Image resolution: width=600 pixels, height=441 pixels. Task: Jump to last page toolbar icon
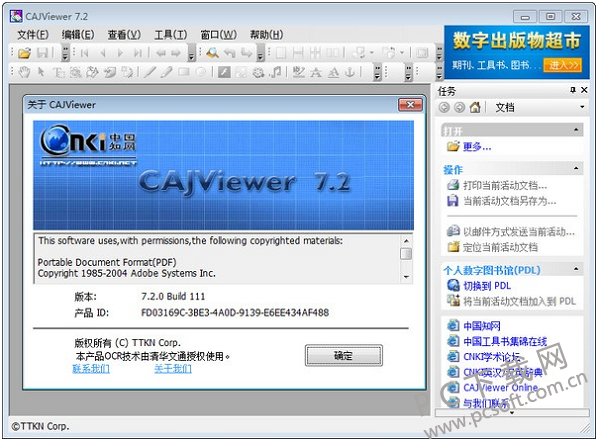[x=137, y=53]
